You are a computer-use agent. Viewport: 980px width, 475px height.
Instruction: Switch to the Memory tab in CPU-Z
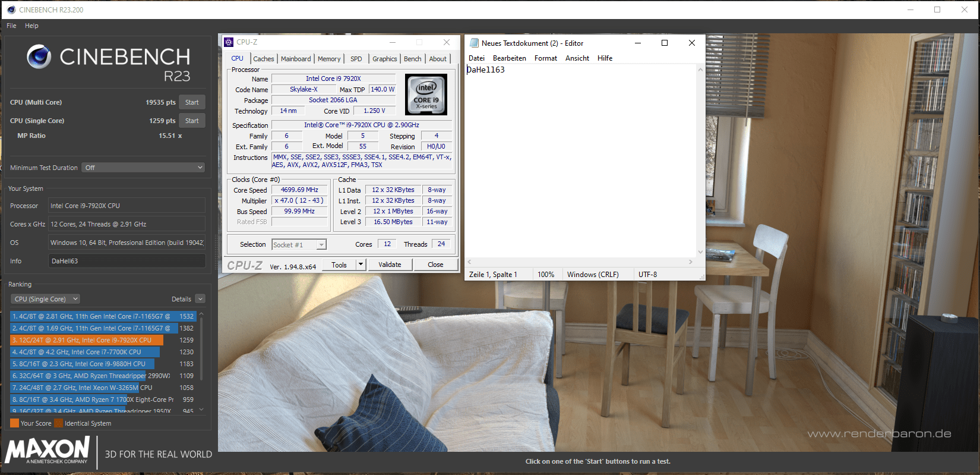pos(329,59)
